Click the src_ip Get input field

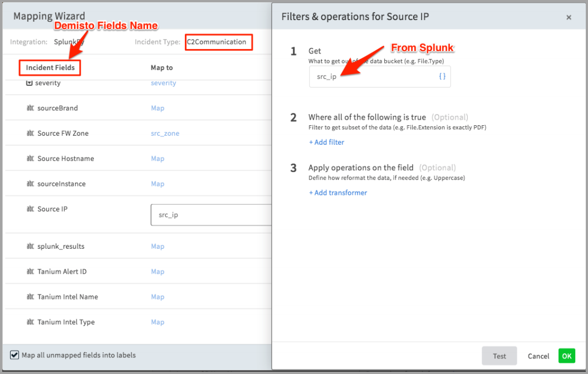click(x=380, y=76)
